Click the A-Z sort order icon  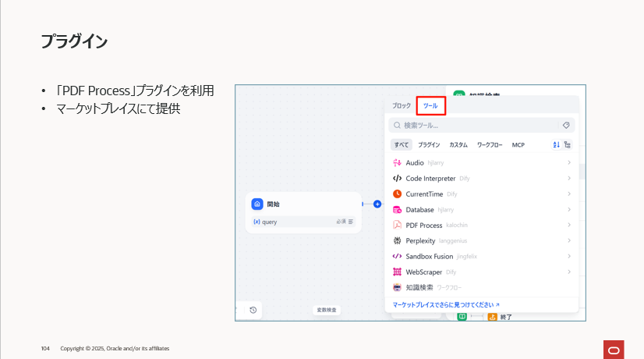point(556,144)
